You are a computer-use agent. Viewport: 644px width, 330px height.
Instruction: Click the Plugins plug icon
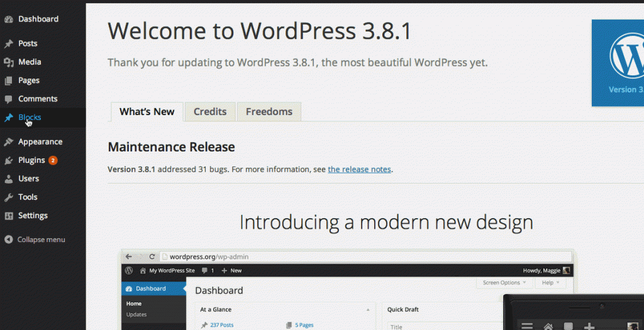click(9, 160)
